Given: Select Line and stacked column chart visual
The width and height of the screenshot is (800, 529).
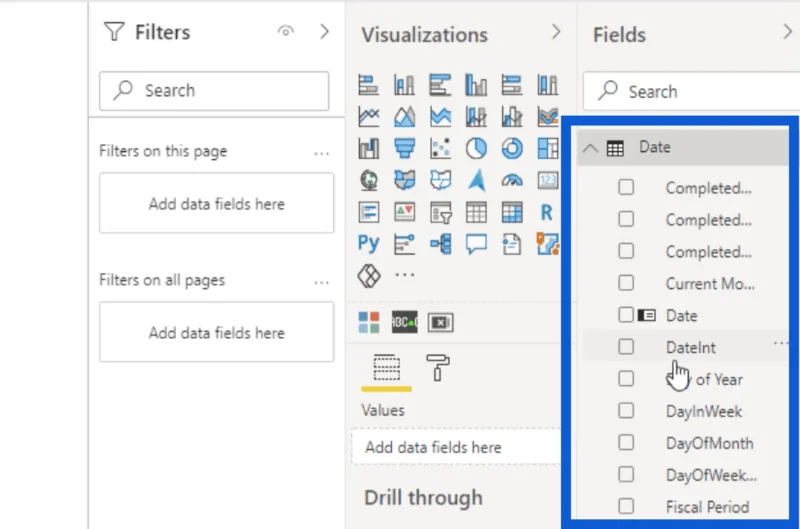Looking at the screenshot, I should (476, 117).
